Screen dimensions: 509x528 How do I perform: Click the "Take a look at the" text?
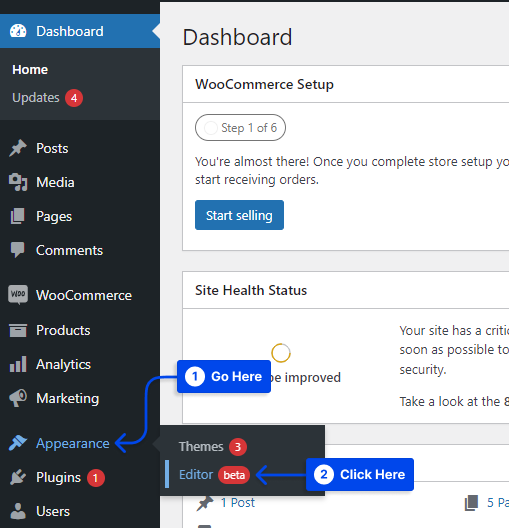[x=450, y=402]
